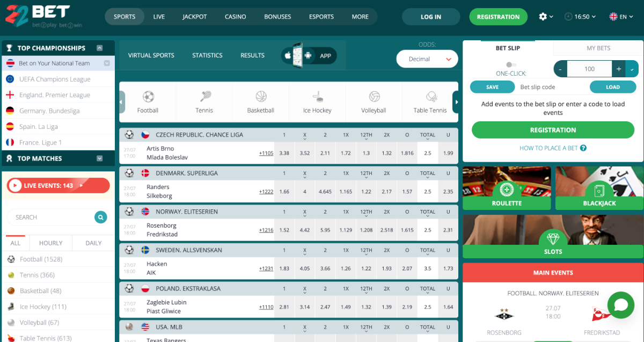Click the Live Events play icon
644x342 pixels.
point(15,185)
